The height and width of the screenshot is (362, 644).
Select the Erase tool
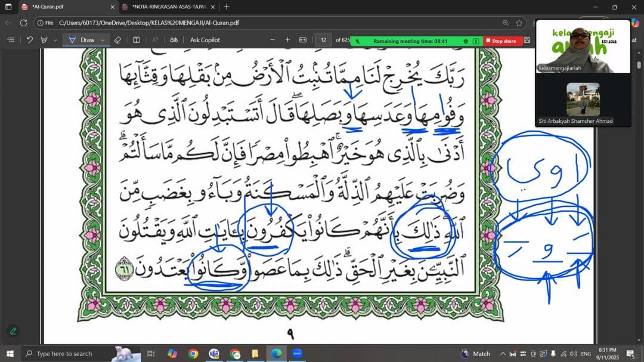pyautogui.click(x=117, y=40)
